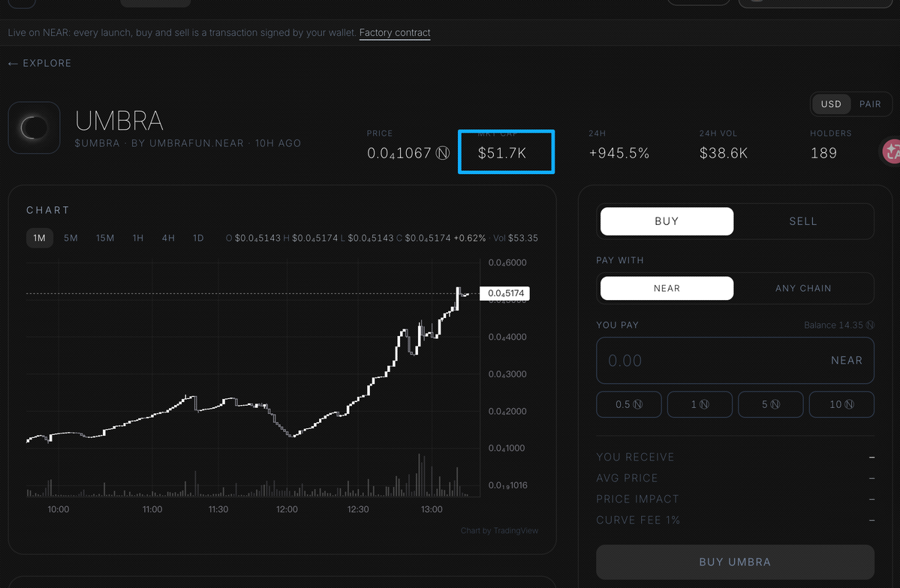Select the BUY tab
900x588 pixels.
[667, 221]
